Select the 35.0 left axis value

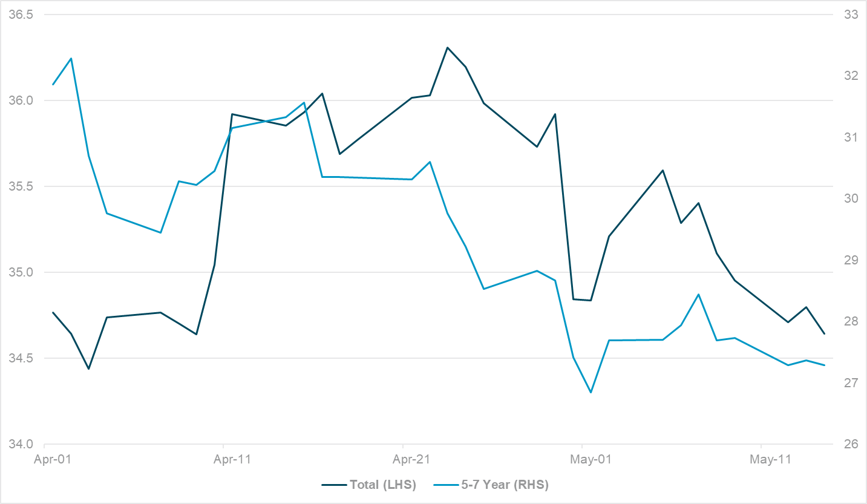(20, 272)
